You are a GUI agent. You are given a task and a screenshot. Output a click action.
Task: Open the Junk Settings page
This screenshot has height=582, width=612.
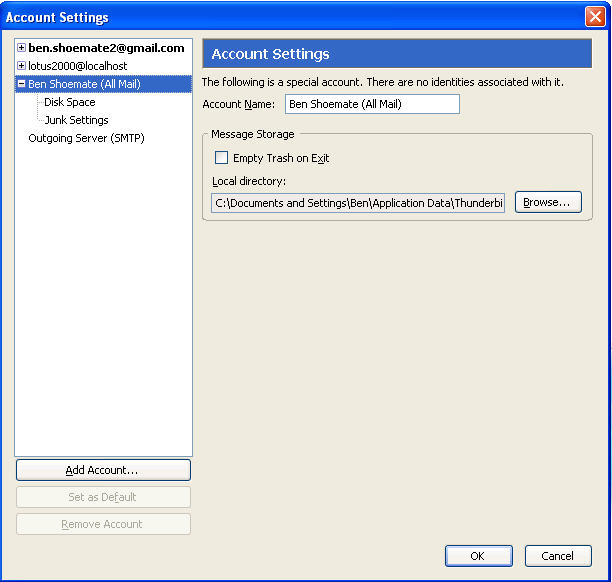click(76, 120)
